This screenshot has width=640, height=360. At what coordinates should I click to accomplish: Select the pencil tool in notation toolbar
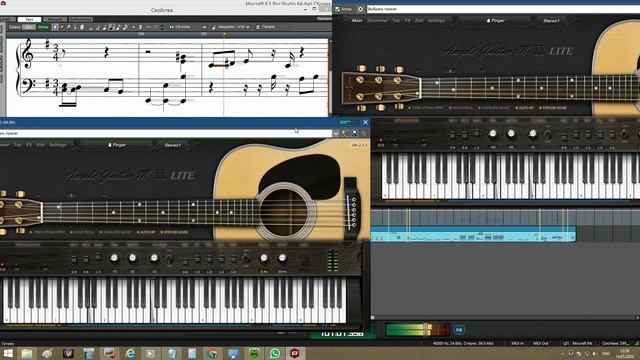(62, 27)
